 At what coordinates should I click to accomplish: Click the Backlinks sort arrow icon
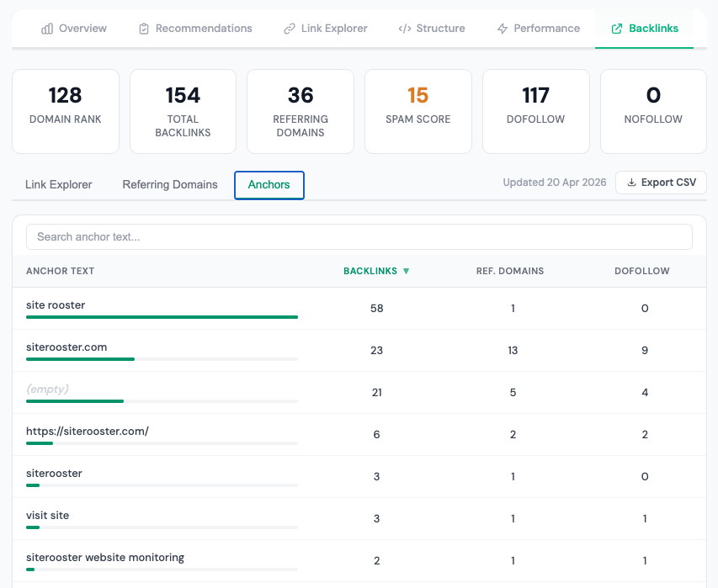coord(406,271)
